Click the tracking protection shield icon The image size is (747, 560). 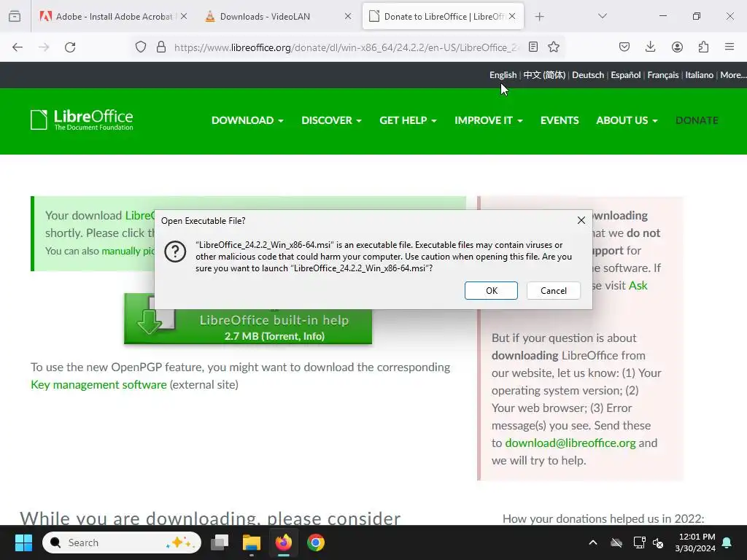pos(141,47)
